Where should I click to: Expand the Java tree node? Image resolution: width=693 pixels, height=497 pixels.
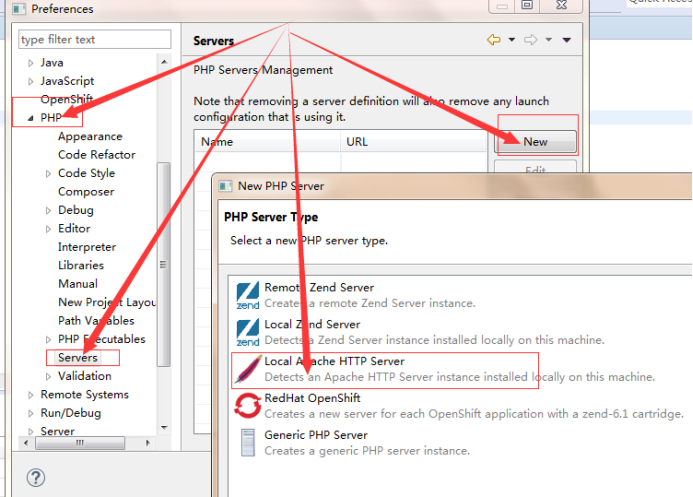[x=30, y=63]
